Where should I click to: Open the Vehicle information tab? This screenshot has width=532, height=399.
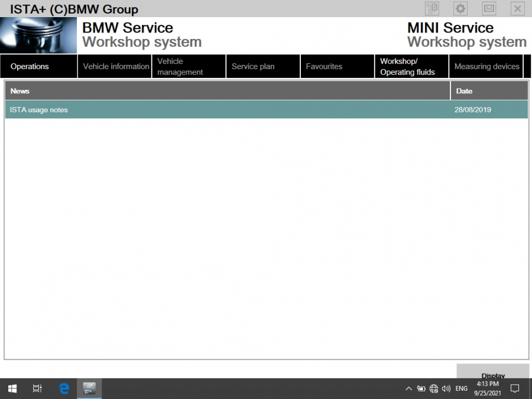click(x=115, y=66)
